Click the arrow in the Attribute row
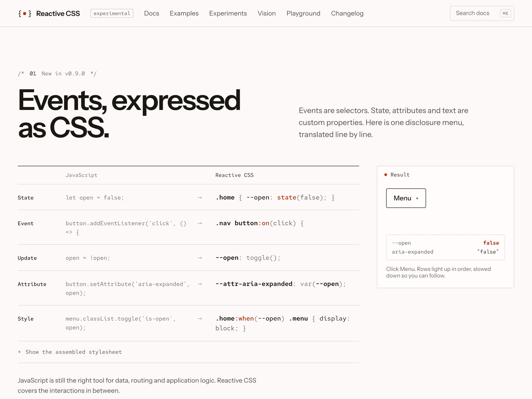 click(200, 284)
